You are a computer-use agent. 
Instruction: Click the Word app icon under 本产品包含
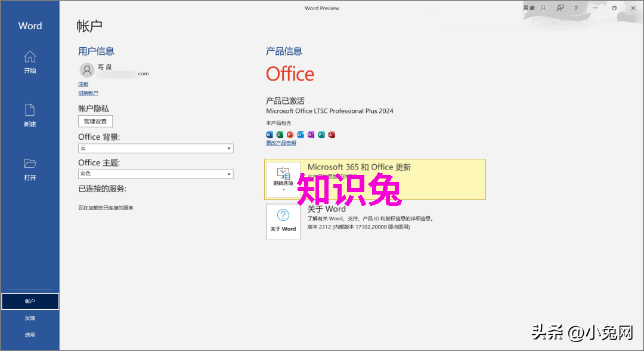point(270,134)
